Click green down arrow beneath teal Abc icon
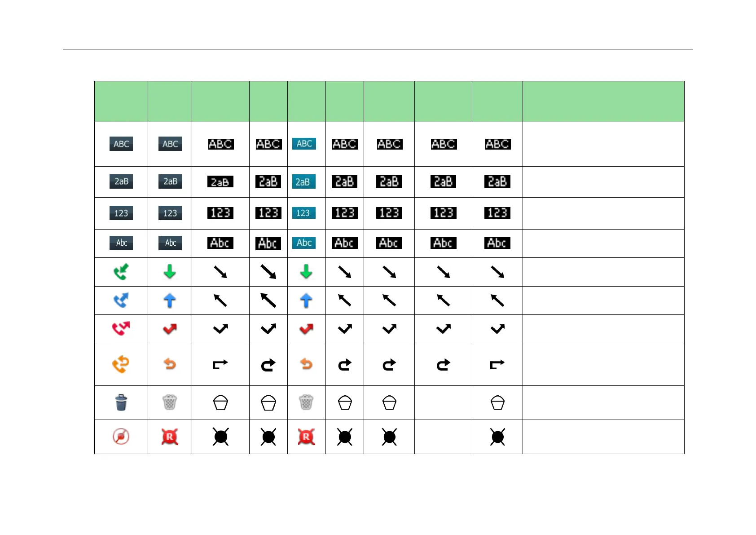Viewport: 756px width, 535px height. (x=306, y=272)
